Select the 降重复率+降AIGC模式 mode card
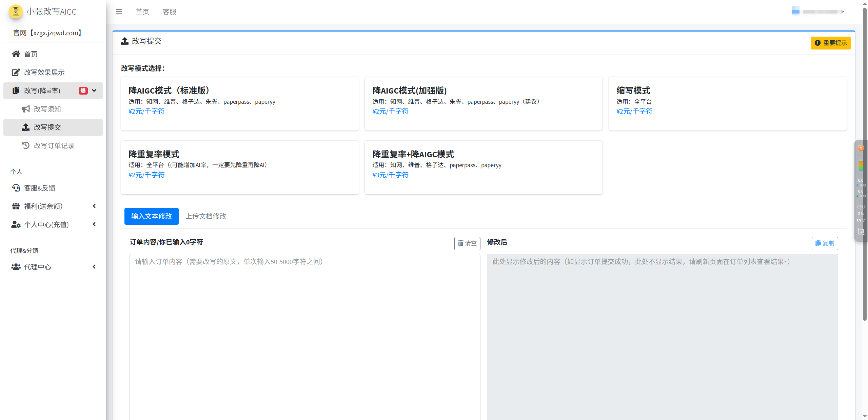The image size is (868, 420). [484, 167]
